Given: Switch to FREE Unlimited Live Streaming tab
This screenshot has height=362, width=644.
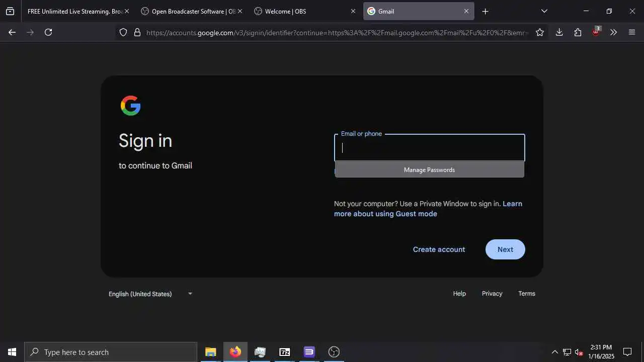Looking at the screenshot, I should coord(75,11).
